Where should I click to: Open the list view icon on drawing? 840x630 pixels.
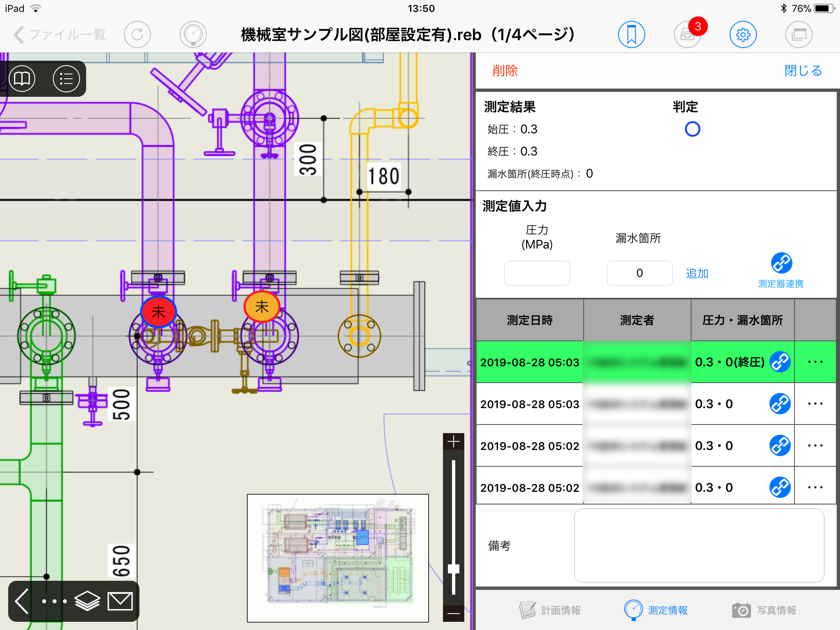[x=66, y=78]
